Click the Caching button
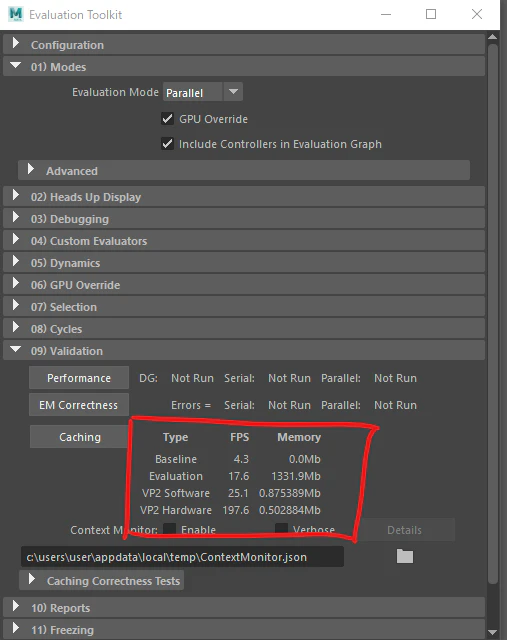507x640 pixels. (x=80, y=437)
